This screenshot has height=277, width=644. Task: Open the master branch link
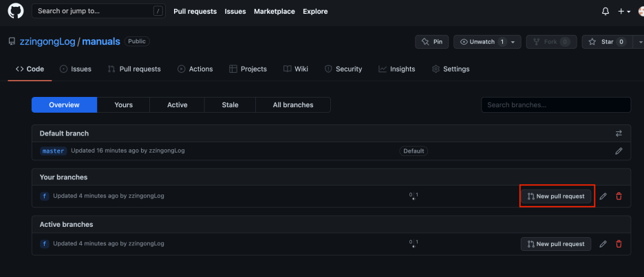click(54, 151)
